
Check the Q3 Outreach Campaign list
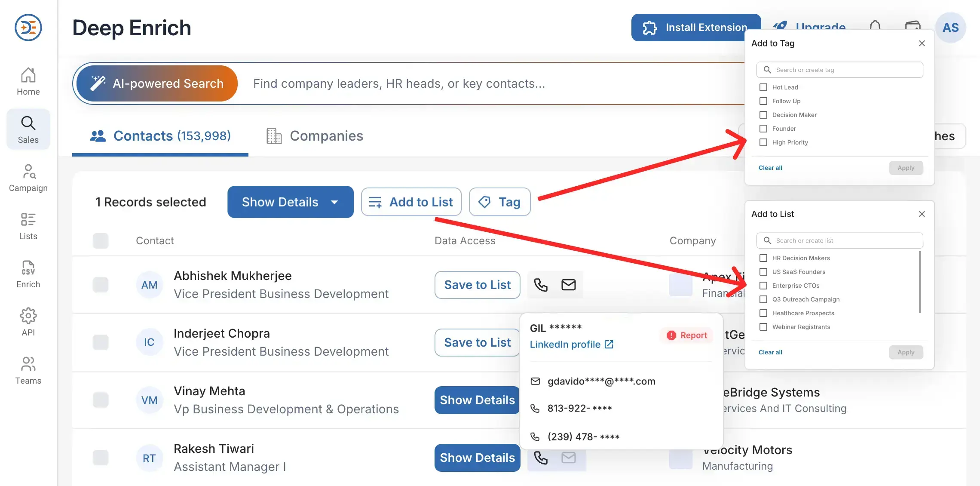pyautogui.click(x=763, y=299)
